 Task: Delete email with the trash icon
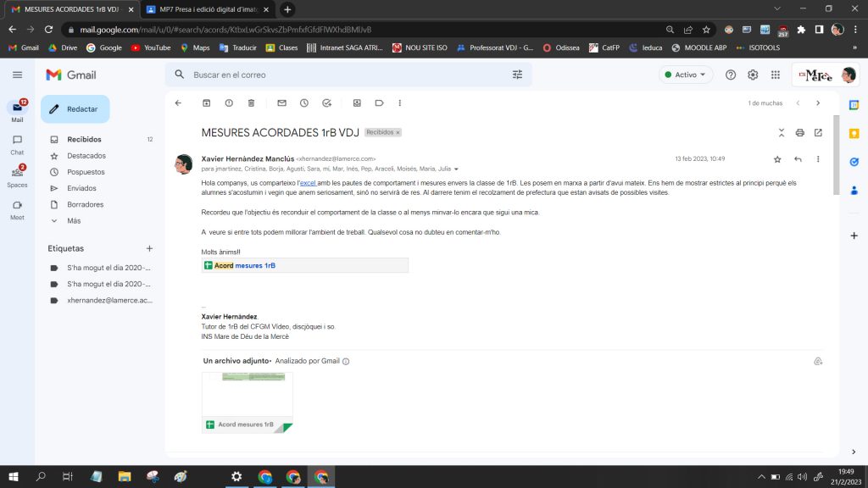tap(251, 103)
